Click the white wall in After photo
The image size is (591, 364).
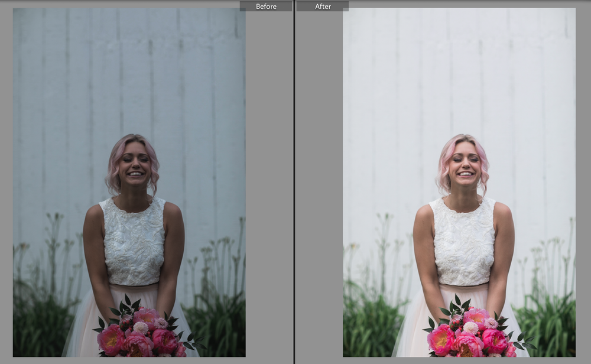point(459,76)
